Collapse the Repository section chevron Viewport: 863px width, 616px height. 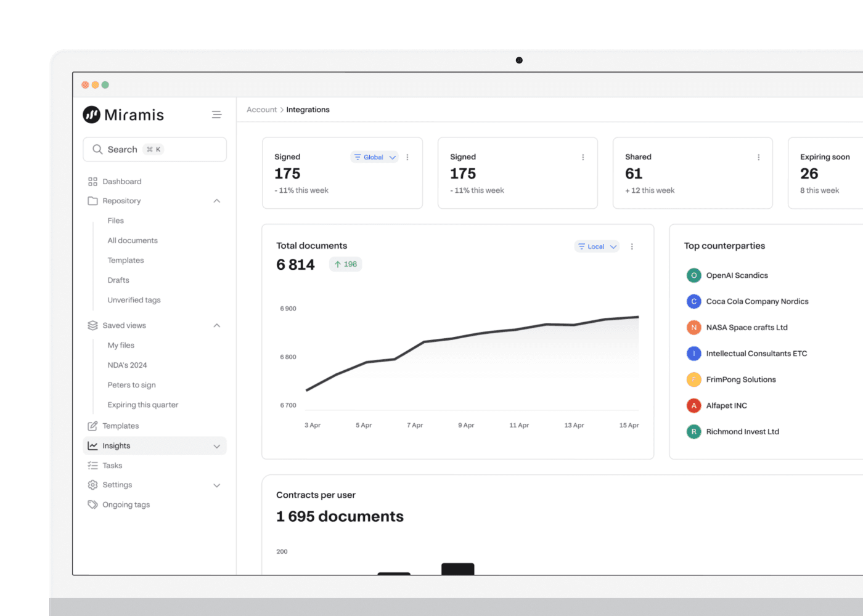click(217, 201)
